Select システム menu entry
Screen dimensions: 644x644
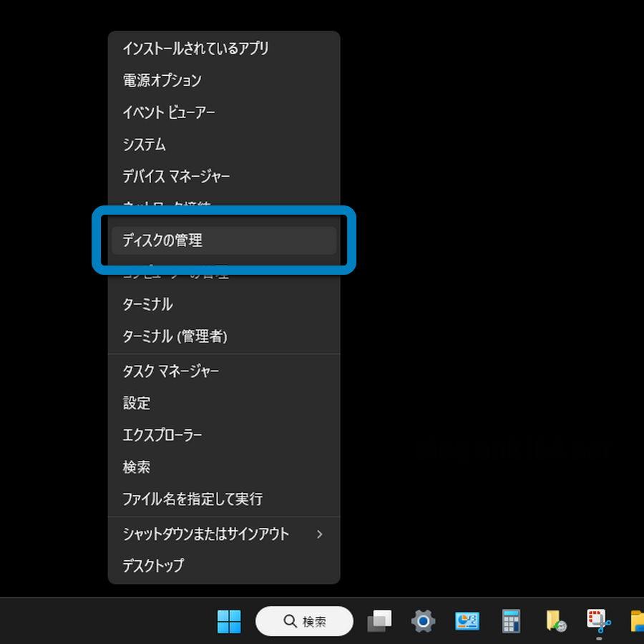[145, 145]
